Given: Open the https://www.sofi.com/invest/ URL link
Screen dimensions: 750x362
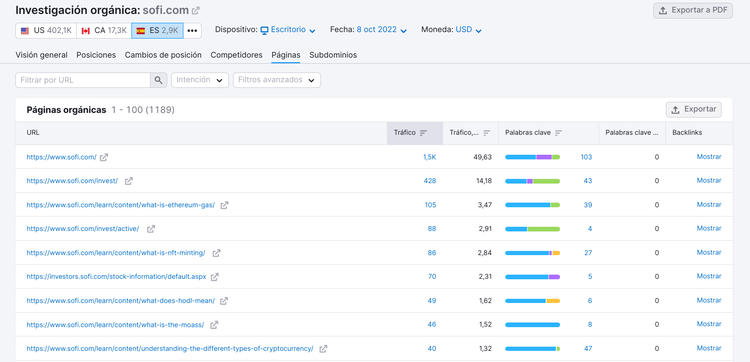Looking at the screenshot, I should coord(72,181).
